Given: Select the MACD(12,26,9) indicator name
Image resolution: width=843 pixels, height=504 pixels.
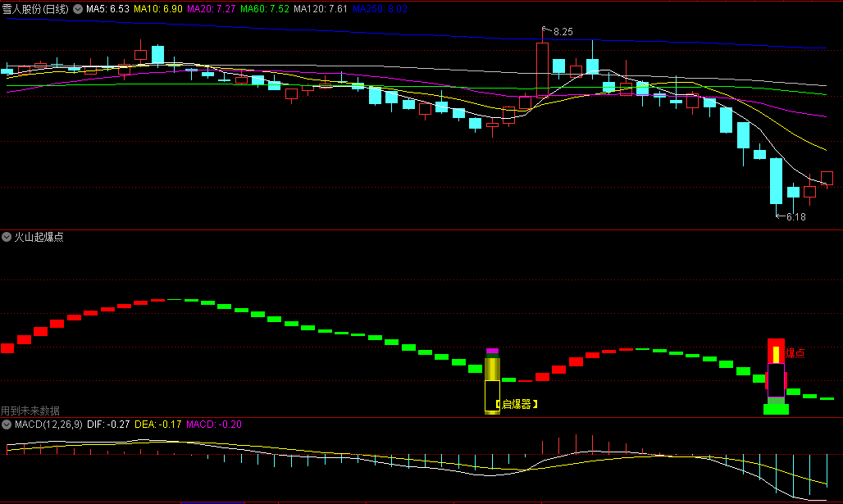Looking at the screenshot, I should [48, 425].
